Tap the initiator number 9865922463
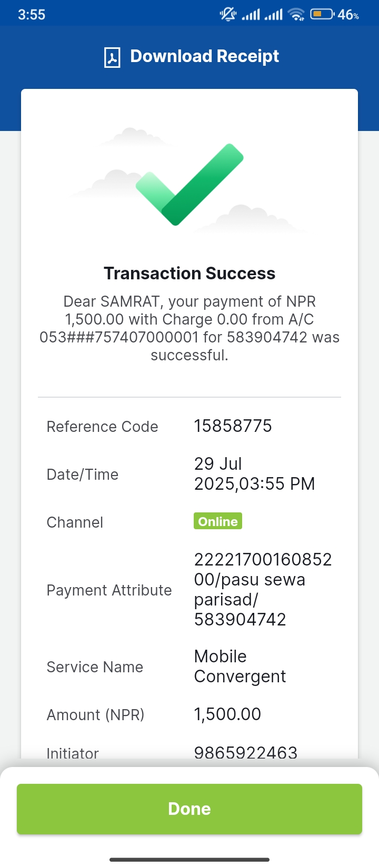 click(246, 752)
